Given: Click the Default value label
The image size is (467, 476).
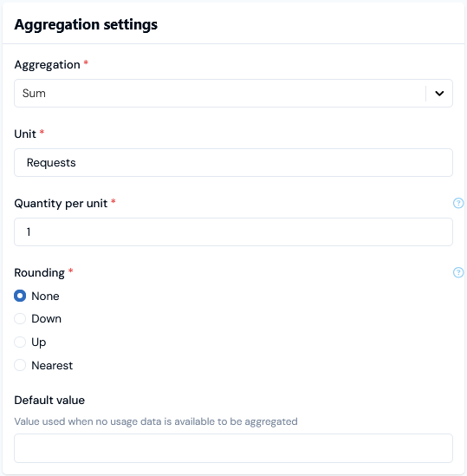Looking at the screenshot, I should [49, 400].
